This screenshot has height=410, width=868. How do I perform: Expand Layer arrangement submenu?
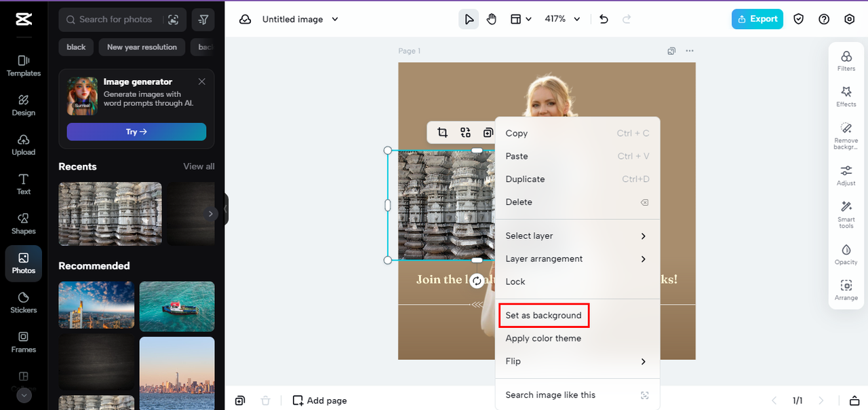(577, 259)
